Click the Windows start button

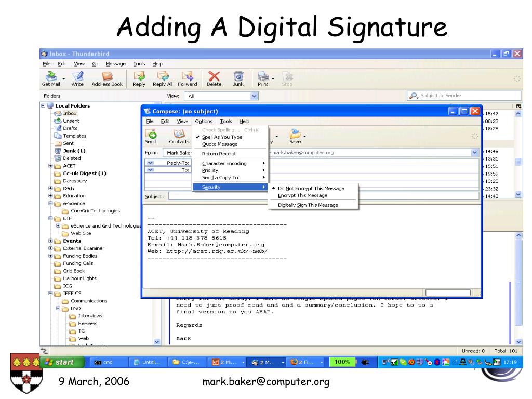click(61, 362)
